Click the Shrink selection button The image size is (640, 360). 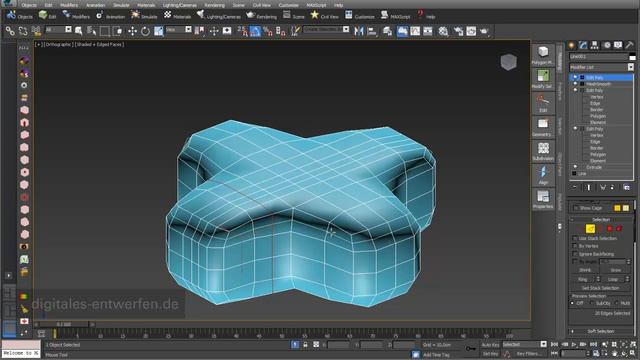click(585, 270)
